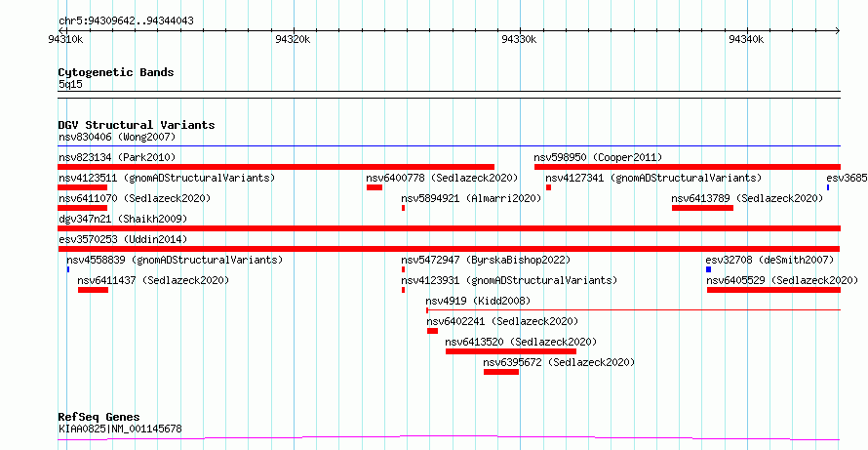Click the DGV Structural Variants track title

137,125
